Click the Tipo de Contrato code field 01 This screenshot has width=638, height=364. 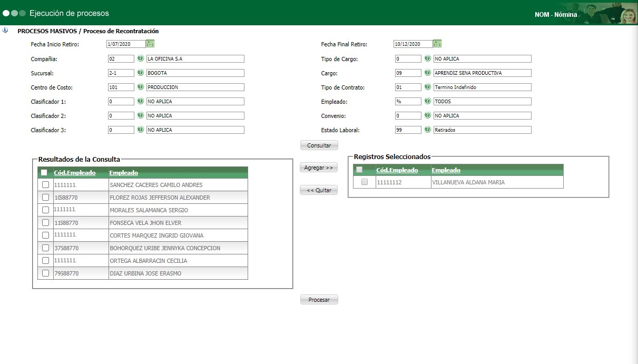408,87
